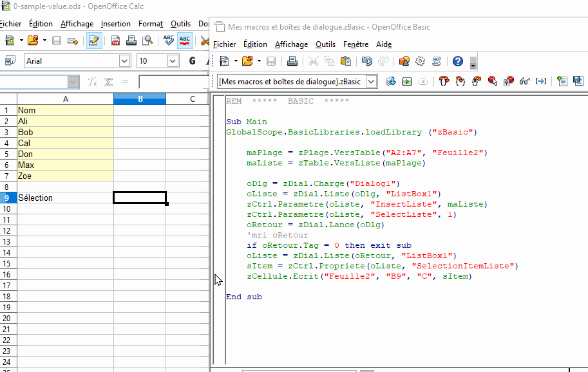Toggle breakpoint with the red stop icon
The height and width of the screenshot is (372, 588).
point(493,81)
